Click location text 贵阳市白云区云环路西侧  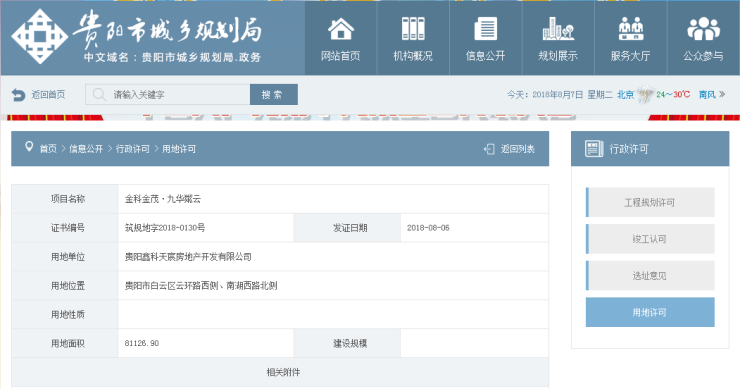click(171, 286)
